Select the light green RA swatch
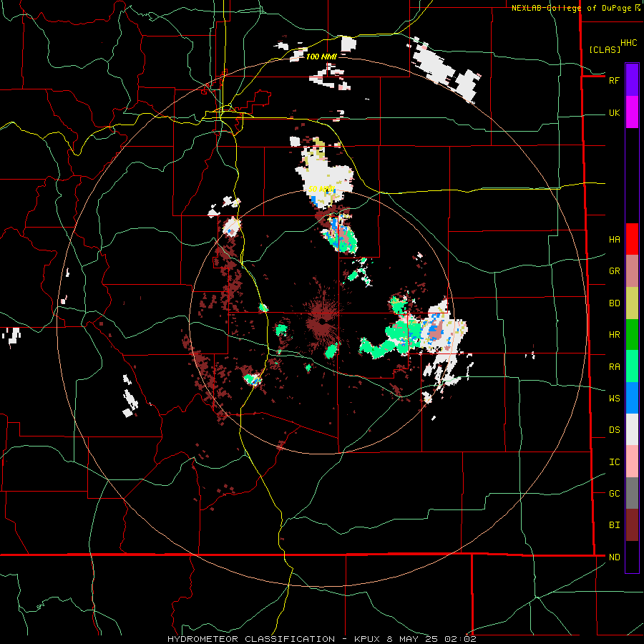 pyautogui.click(x=632, y=366)
